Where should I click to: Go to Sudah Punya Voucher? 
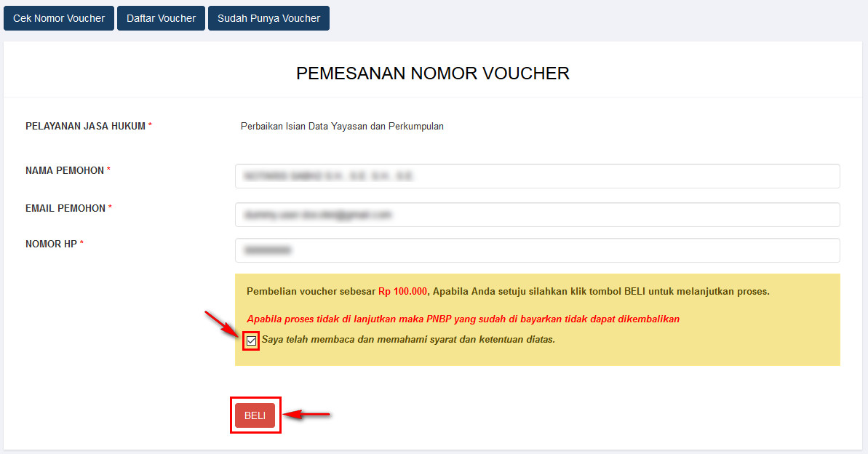point(268,18)
